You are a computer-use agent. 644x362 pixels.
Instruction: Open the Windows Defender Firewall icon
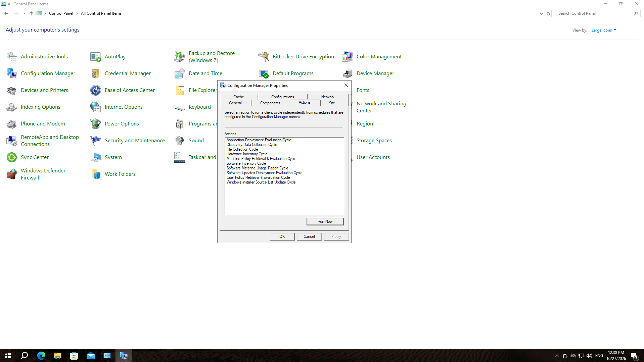click(x=12, y=174)
